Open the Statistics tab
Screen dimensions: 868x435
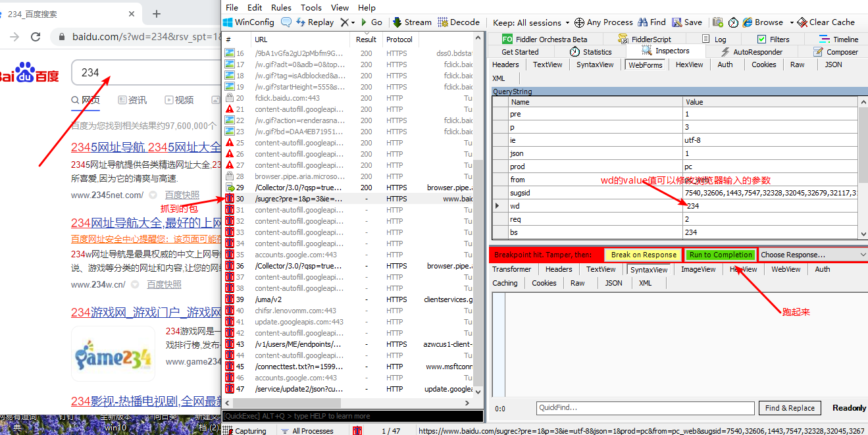point(591,52)
